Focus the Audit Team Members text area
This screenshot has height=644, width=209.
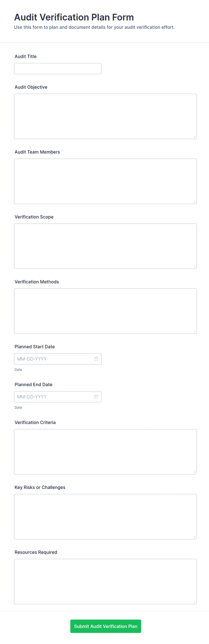(105, 181)
